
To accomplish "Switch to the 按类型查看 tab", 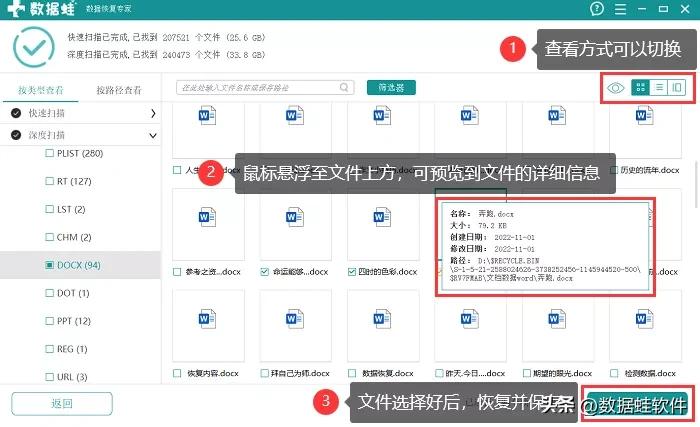I will (x=41, y=90).
